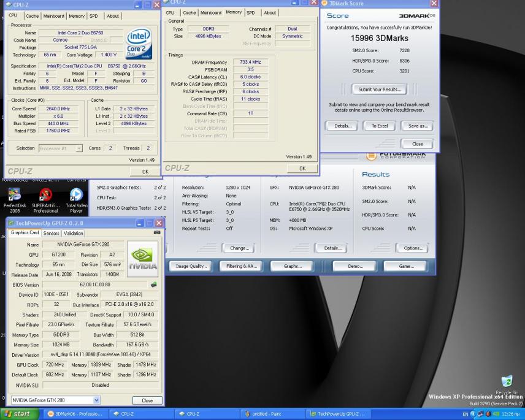Click the NVIDIA logo in GPU-Z
The width and height of the screenshot is (525, 420).
click(x=143, y=259)
